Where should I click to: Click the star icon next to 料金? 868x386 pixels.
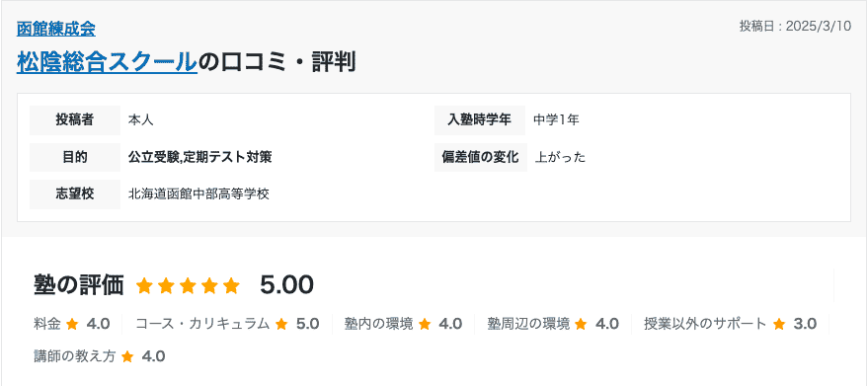point(72,324)
